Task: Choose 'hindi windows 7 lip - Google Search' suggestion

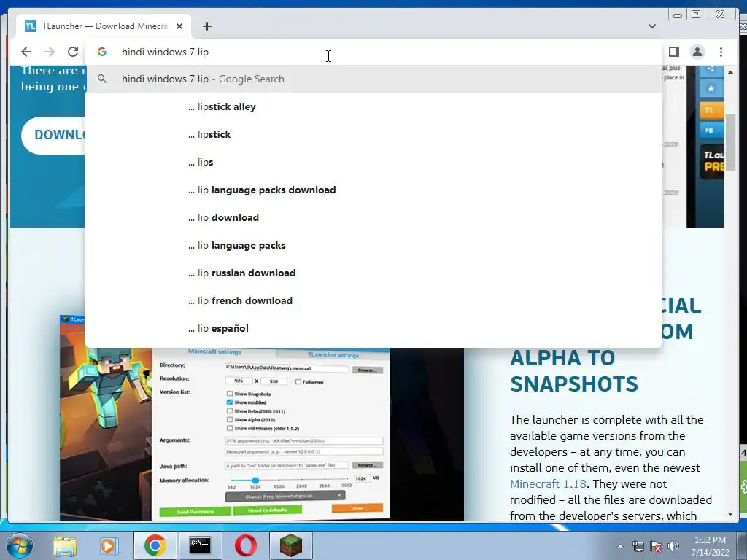Action: click(x=373, y=79)
